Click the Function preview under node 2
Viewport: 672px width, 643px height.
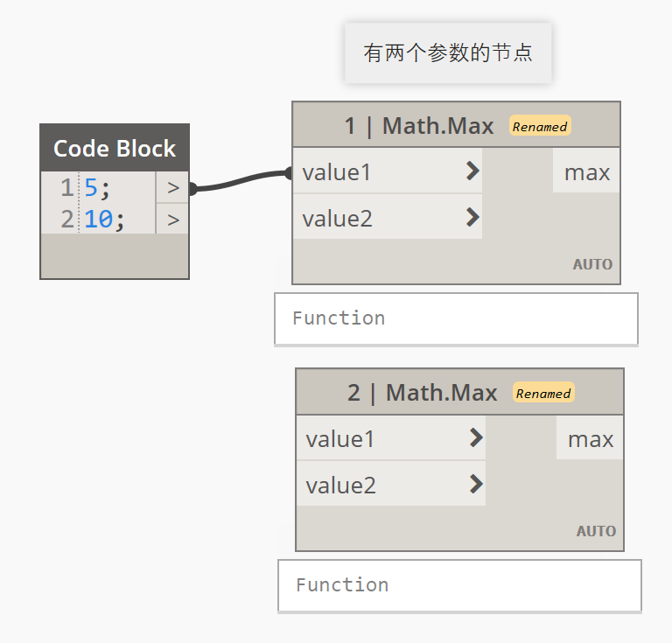pos(459,585)
